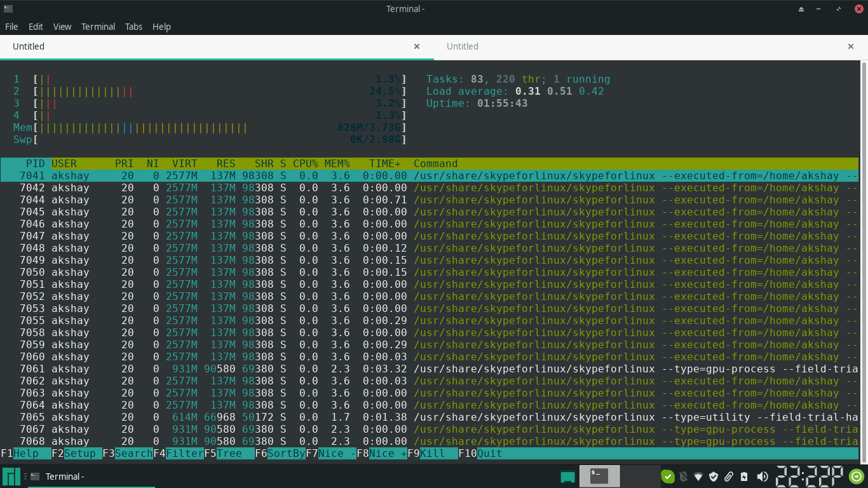Sort by the VIRT column header
The image size is (868, 488).
(185, 163)
